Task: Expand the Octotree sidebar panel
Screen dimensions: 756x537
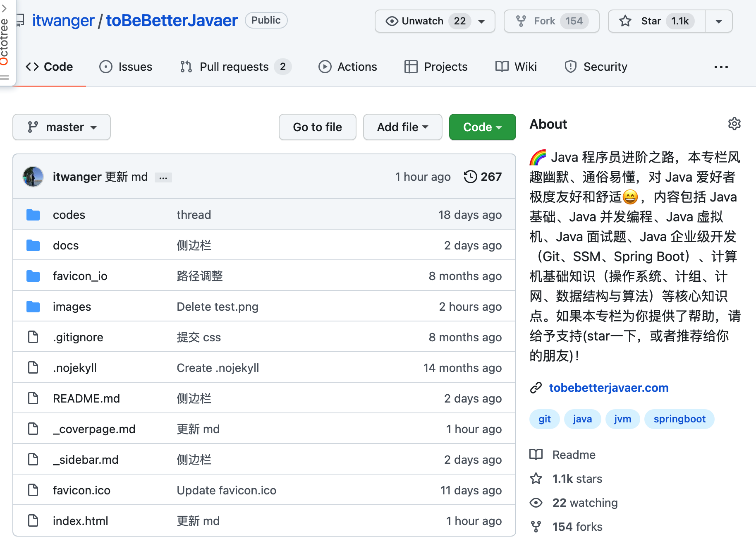Action: [x=5, y=41]
